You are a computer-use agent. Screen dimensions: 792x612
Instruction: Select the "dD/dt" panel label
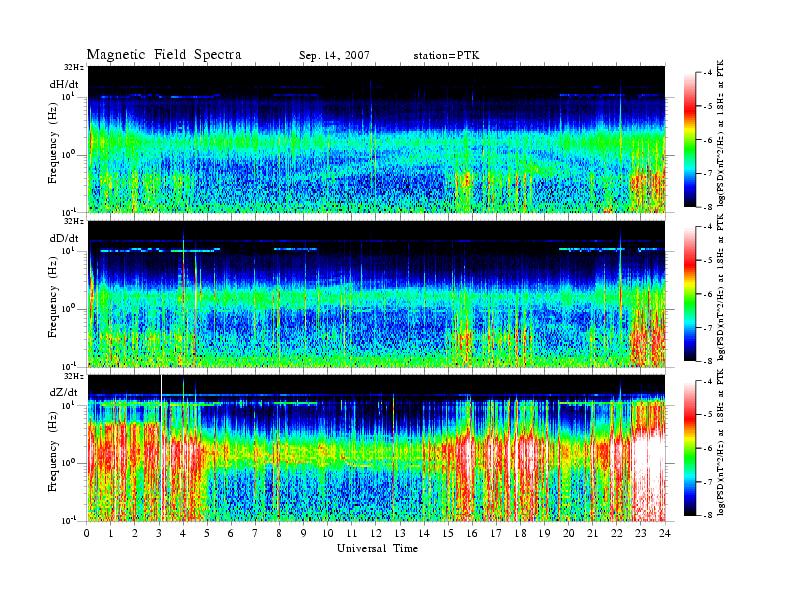click(x=64, y=238)
